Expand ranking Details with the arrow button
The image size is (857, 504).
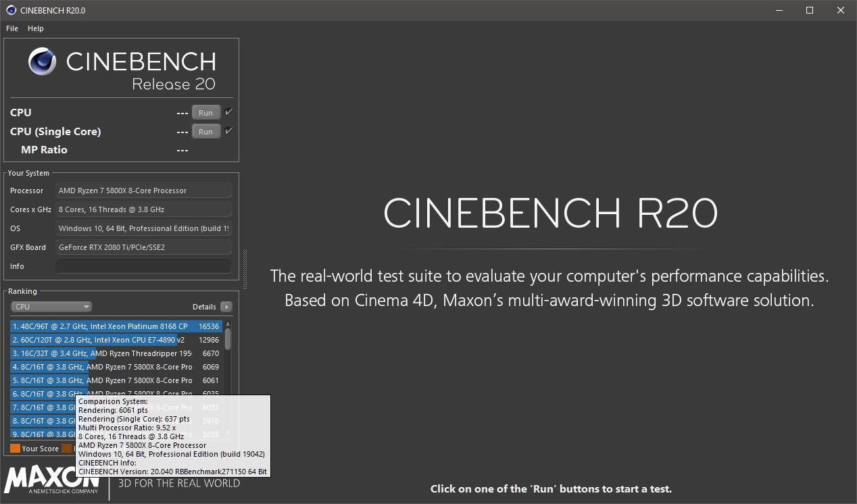click(226, 307)
